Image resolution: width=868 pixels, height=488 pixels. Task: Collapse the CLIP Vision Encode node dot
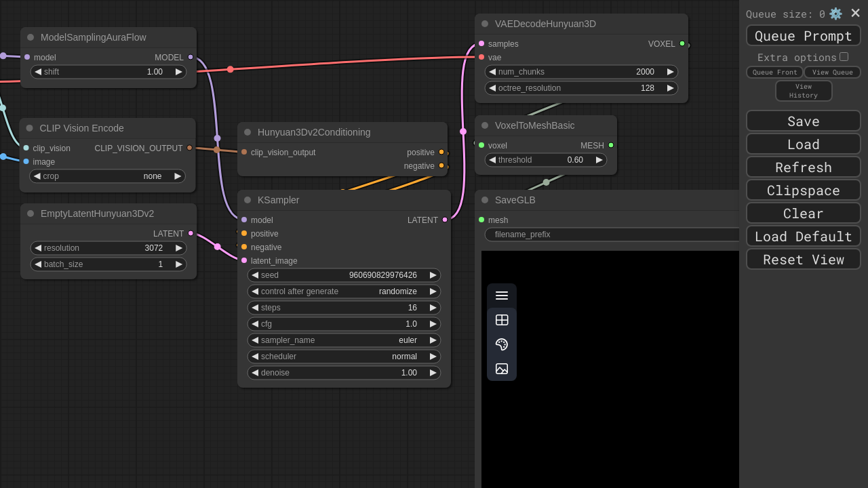29,128
